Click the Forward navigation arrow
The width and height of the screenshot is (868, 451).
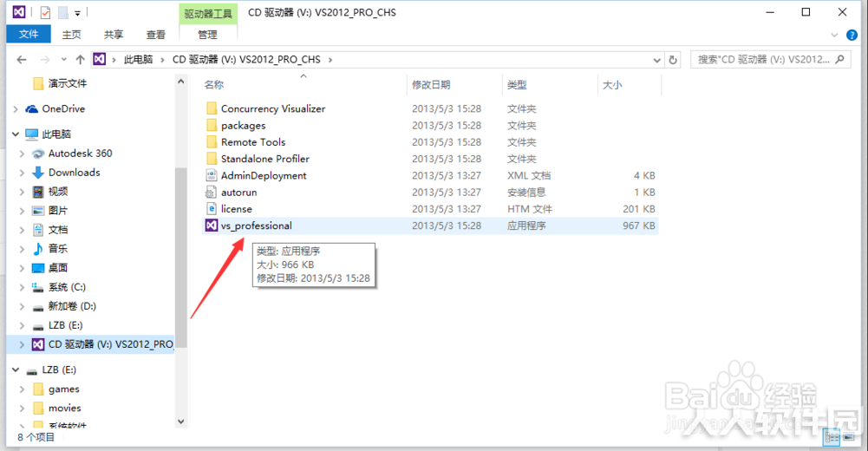tap(45, 59)
